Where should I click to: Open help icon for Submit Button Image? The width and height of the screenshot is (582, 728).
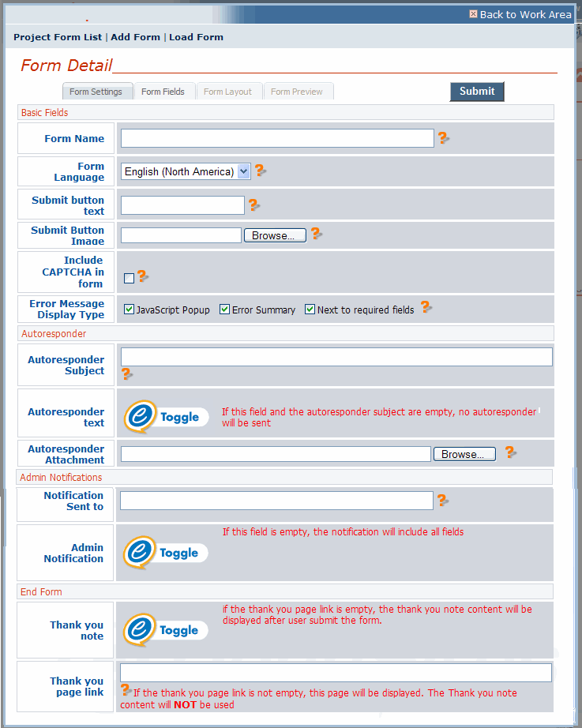point(317,233)
